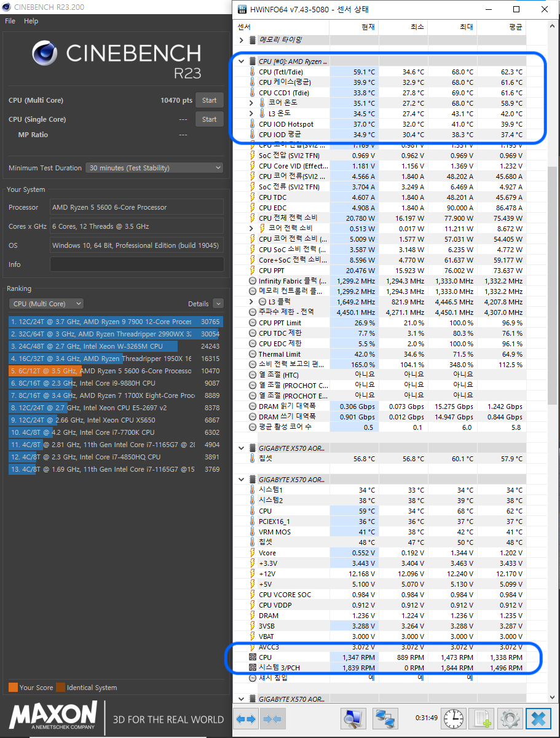Open the Help menu in Cinebench
The height and width of the screenshot is (738, 560).
[x=31, y=21]
